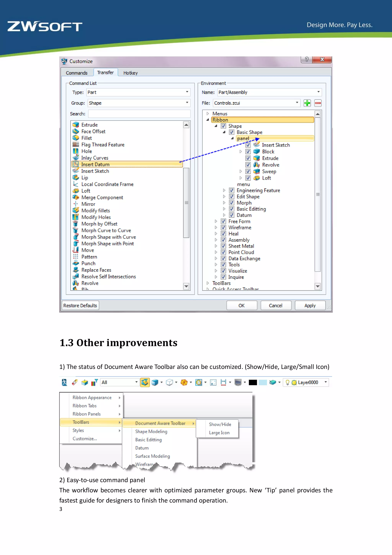
Task: Collapse the Ribbon tree node
Action: (x=208, y=120)
